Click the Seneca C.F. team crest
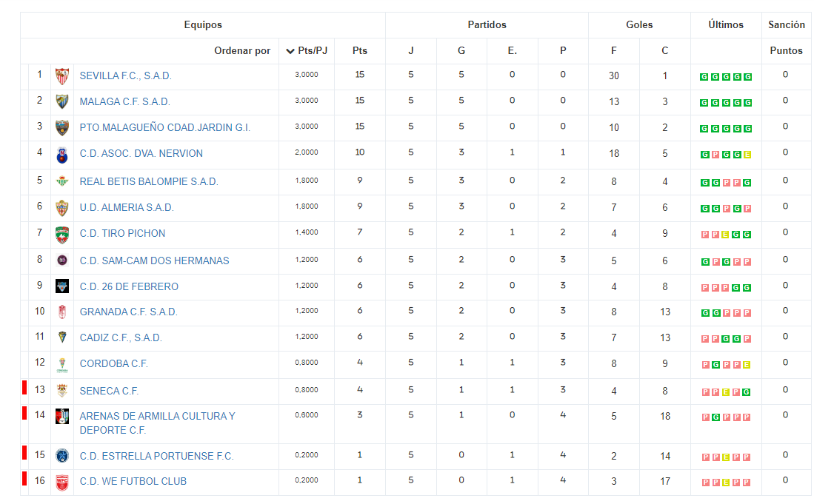The height and width of the screenshot is (504, 814). [61, 391]
